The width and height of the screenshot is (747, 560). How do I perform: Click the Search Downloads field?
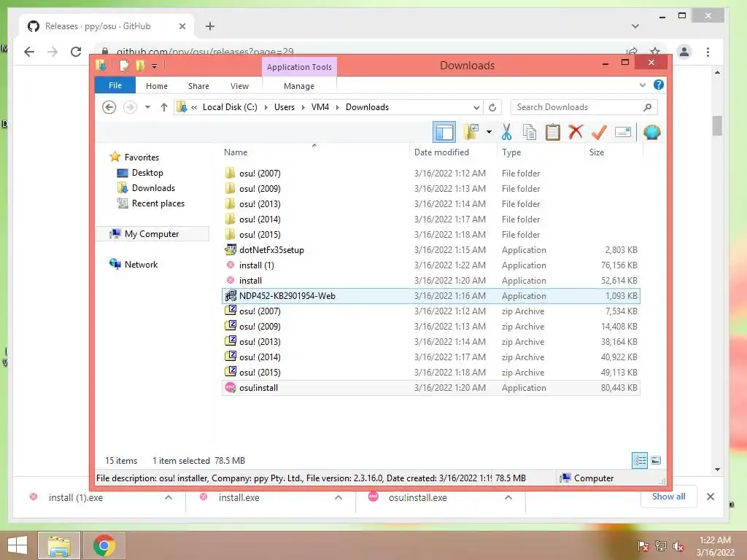click(584, 107)
